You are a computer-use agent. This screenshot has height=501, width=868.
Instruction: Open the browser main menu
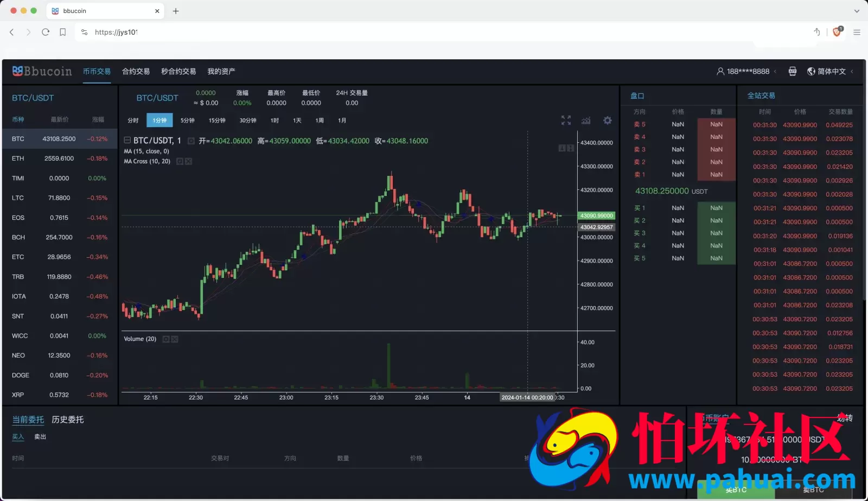(x=857, y=32)
